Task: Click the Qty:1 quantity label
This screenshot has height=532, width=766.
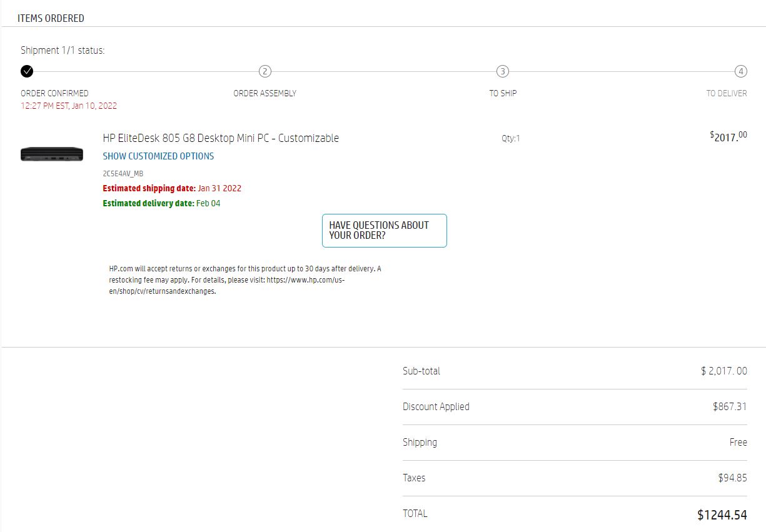Action: (x=510, y=139)
